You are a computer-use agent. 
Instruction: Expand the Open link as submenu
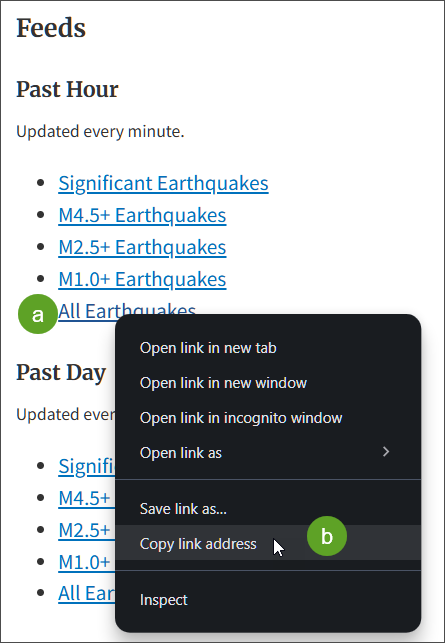pyautogui.click(x=268, y=453)
